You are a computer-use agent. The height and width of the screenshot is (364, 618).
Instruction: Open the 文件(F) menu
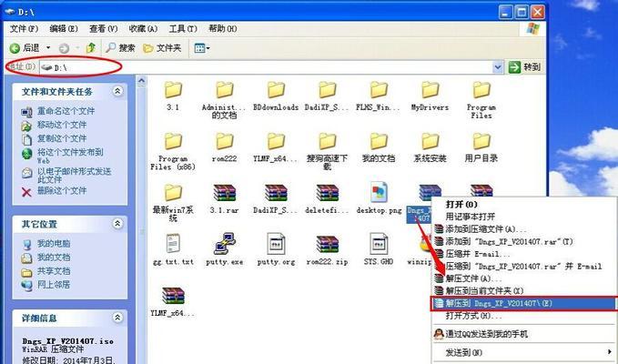pyautogui.click(x=24, y=29)
